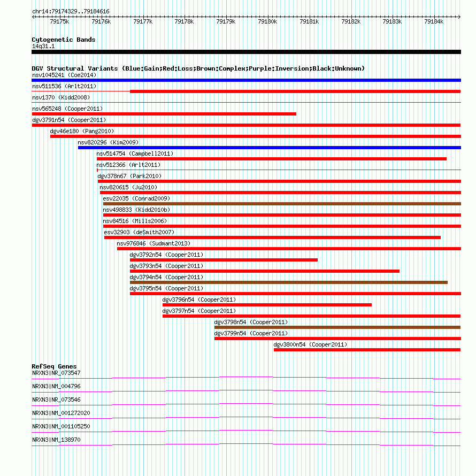Viewport: 476px width, 476px height.
Task: Select the brown dgv3798n54 complex bar
Action: (x=337, y=327)
